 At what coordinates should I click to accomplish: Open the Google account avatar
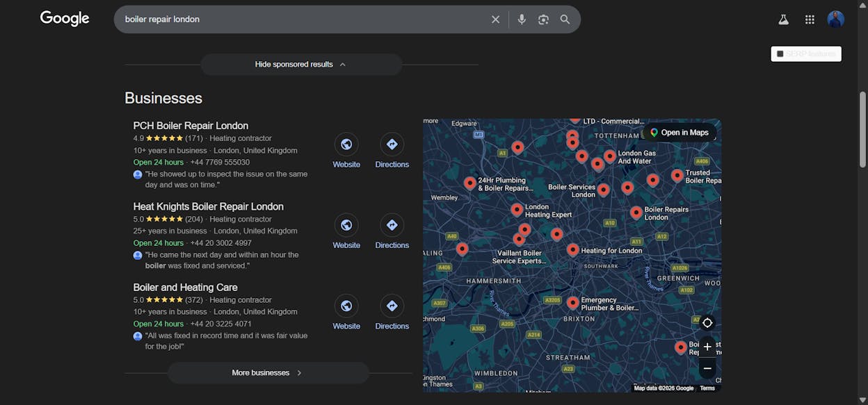coord(835,19)
